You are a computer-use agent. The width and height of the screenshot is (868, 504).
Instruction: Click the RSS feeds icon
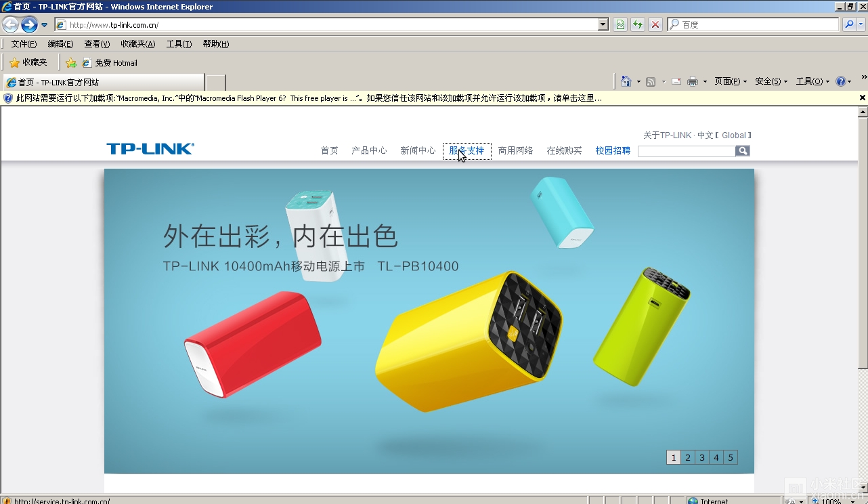[x=651, y=82]
